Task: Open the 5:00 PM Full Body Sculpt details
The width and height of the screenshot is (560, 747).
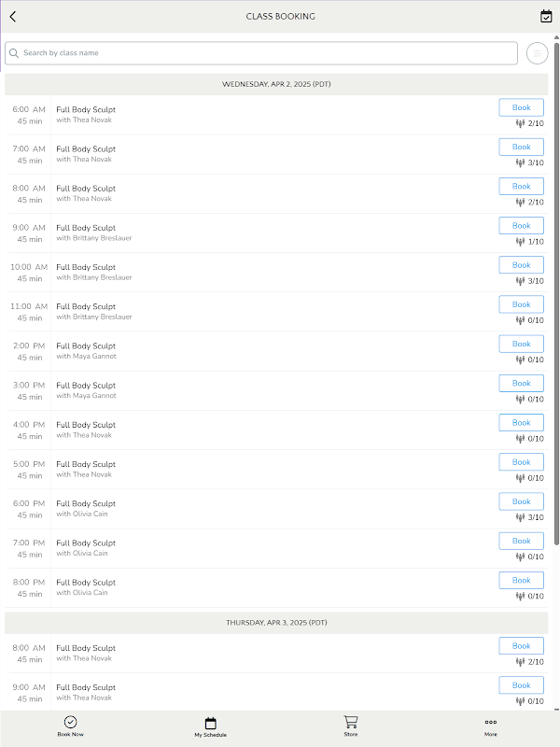Action: click(86, 464)
